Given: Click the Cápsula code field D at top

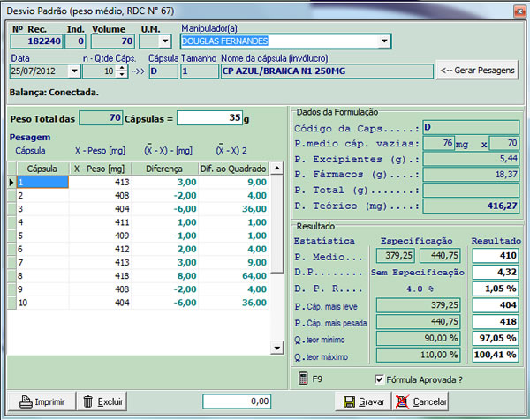Looking at the screenshot, I should coord(163,71).
